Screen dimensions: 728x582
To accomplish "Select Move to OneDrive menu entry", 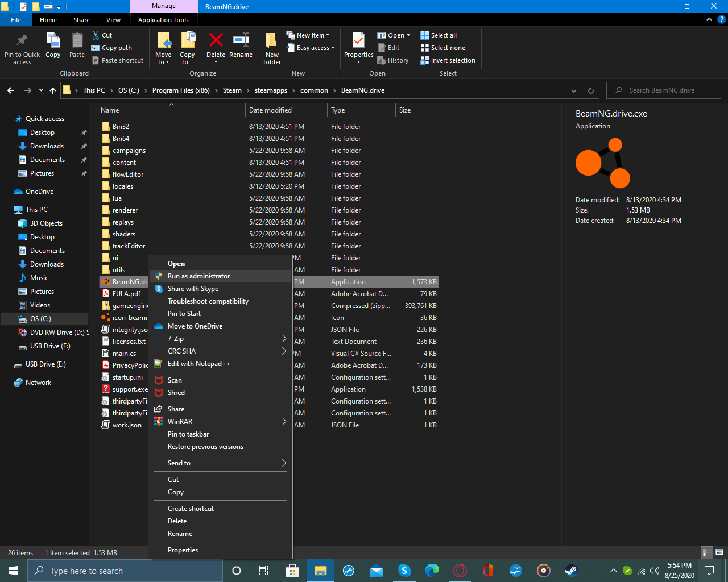I will 221,326.
